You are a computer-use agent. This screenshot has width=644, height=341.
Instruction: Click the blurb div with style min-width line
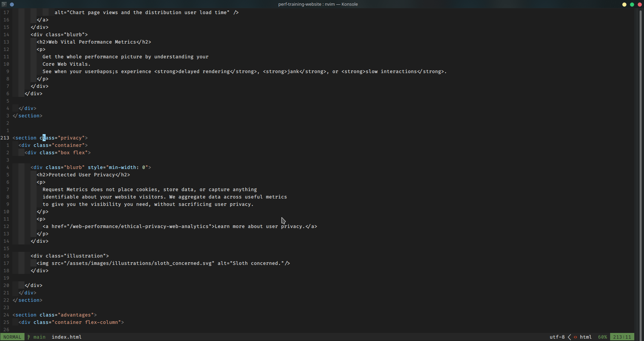click(91, 167)
